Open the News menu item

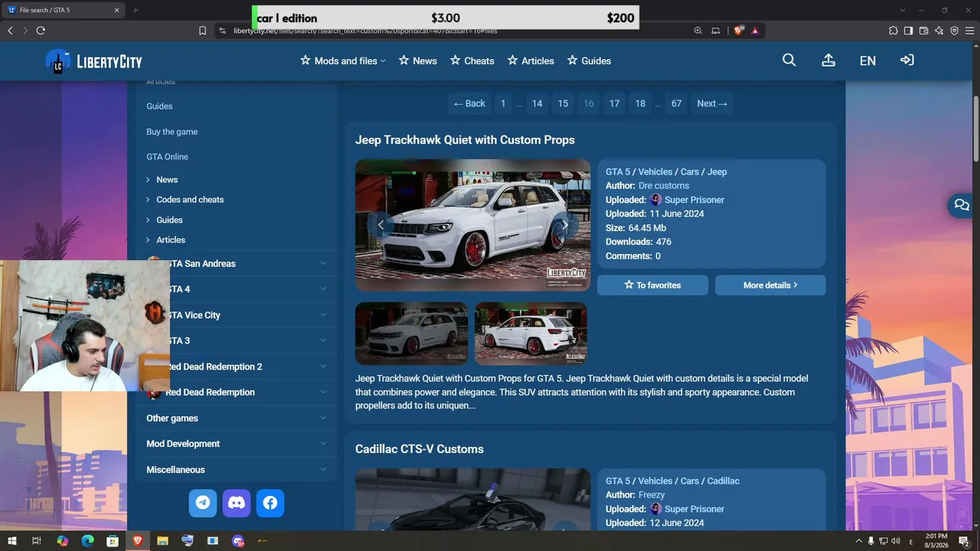418,60
